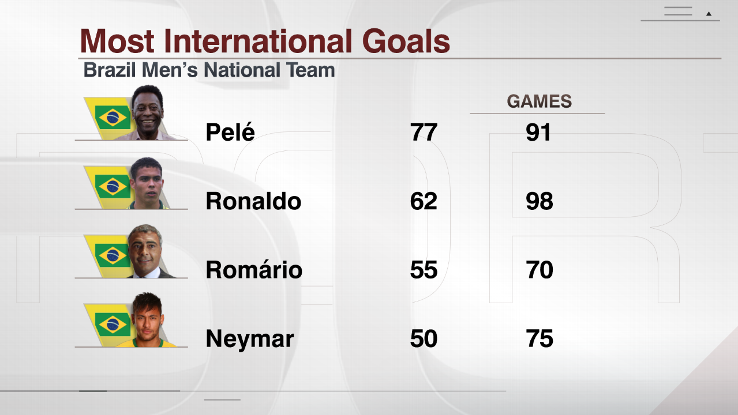Click the name Ronaldo

tap(253, 201)
